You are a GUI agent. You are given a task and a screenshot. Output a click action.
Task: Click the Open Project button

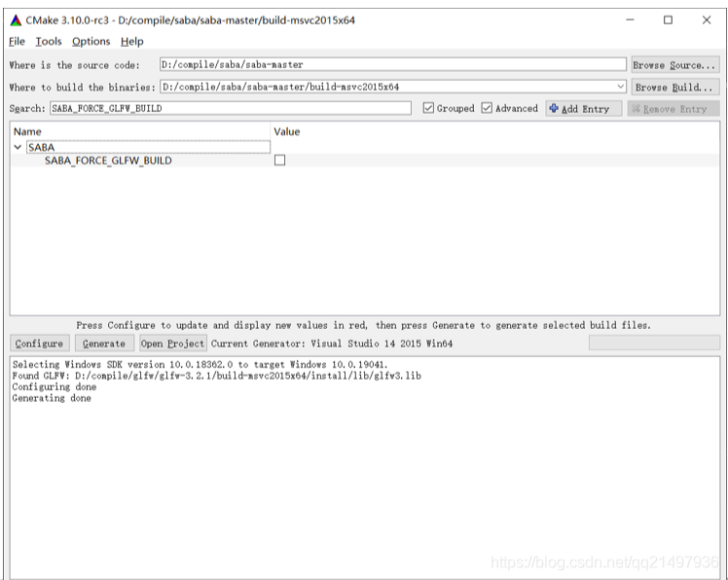(172, 344)
